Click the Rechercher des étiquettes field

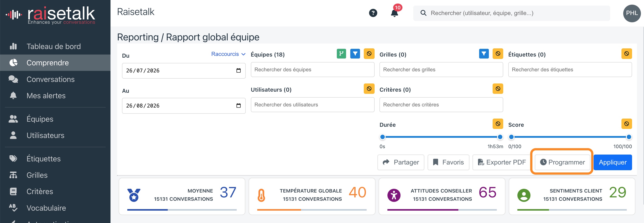[570, 70]
